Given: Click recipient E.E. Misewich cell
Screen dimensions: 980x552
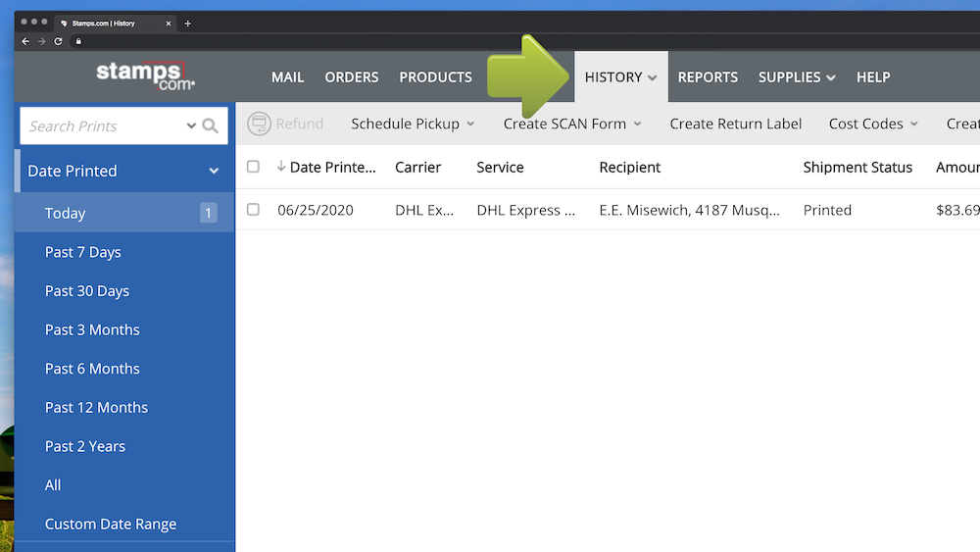Looking at the screenshot, I should pyautogui.click(x=689, y=210).
